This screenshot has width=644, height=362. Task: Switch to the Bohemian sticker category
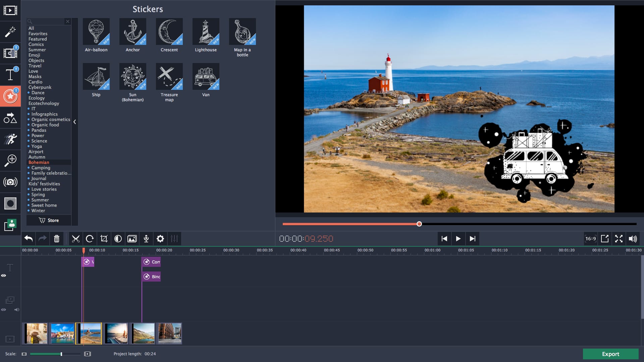(x=39, y=162)
